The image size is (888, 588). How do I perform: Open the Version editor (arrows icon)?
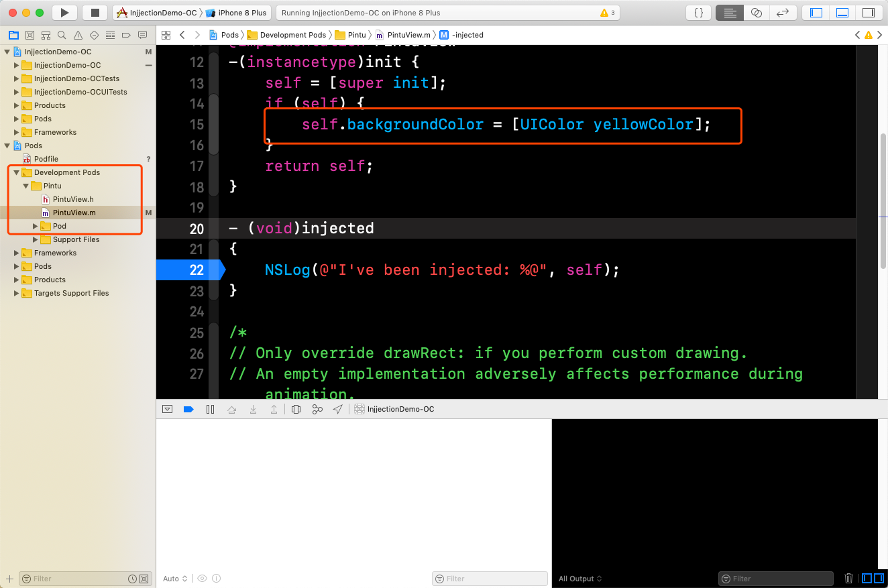pyautogui.click(x=782, y=13)
